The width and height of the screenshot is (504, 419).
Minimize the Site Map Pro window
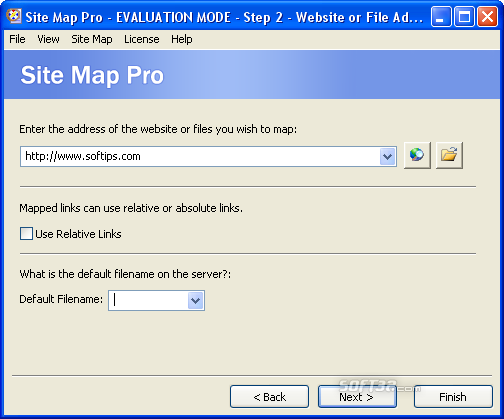441,17
